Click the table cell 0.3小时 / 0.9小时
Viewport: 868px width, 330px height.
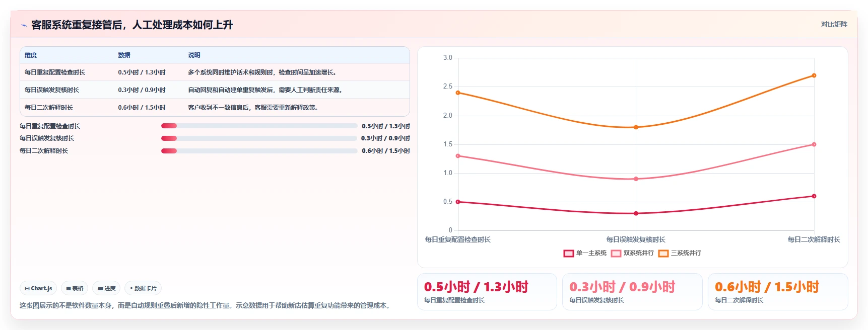point(142,90)
